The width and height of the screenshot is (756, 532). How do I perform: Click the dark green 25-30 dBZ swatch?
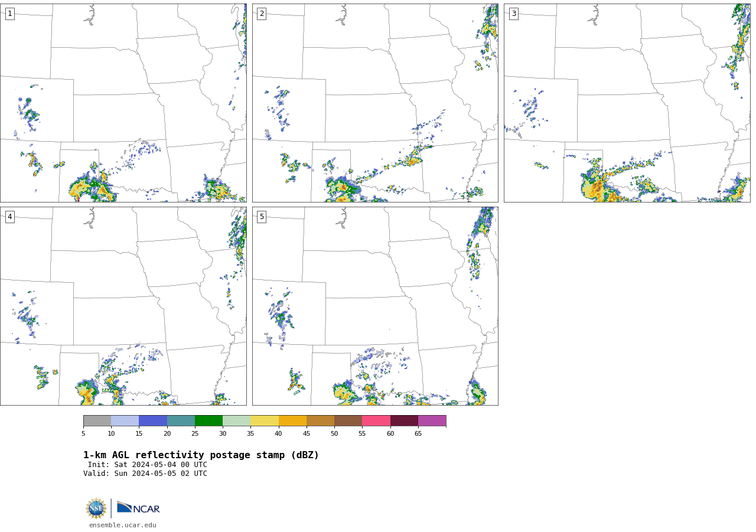tap(208, 421)
